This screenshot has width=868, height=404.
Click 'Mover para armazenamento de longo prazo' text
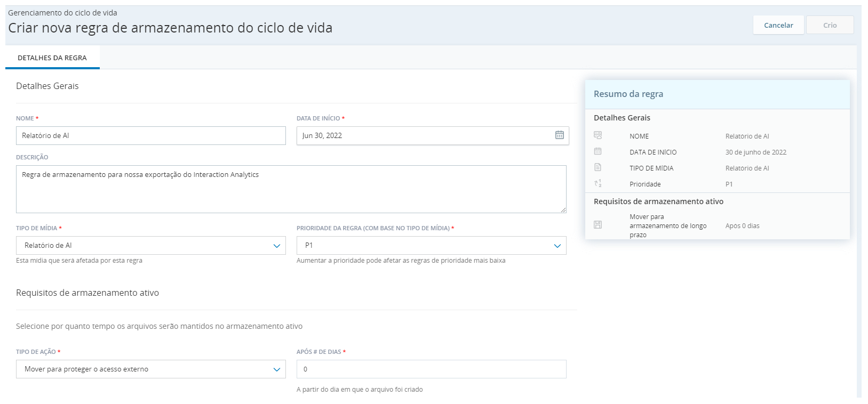(x=668, y=225)
